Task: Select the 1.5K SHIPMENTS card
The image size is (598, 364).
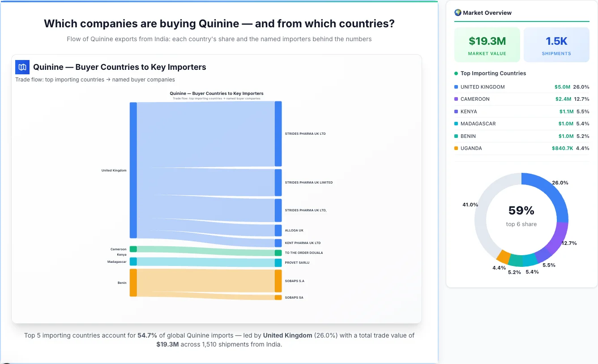Action: 556,44
